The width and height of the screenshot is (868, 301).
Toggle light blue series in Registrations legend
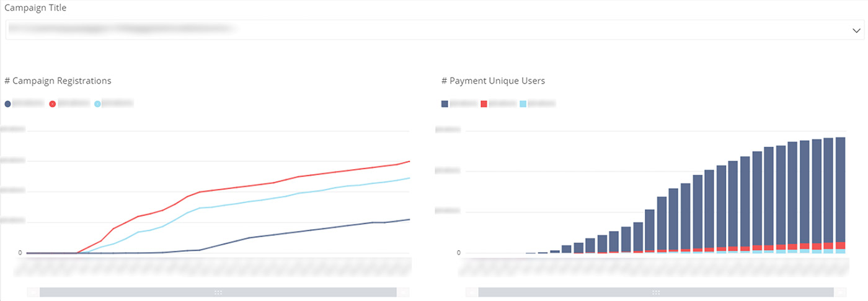click(x=97, y=104)
